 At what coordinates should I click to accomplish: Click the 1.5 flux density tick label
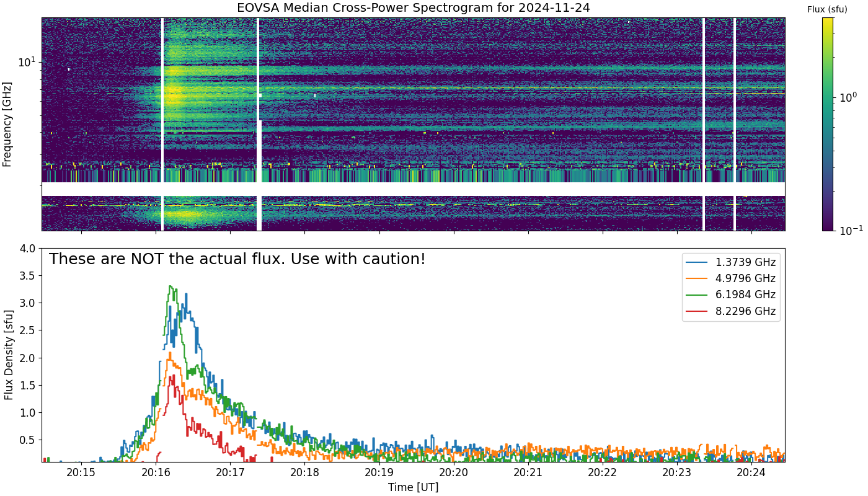[x=28, y=385]
